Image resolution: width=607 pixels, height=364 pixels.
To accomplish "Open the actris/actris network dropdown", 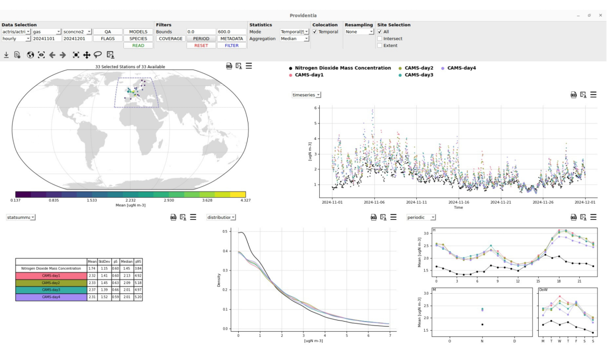I will point(16,32).
